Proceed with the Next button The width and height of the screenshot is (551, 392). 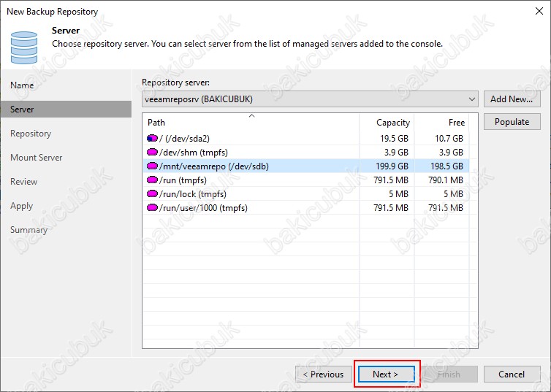point(386,374)
